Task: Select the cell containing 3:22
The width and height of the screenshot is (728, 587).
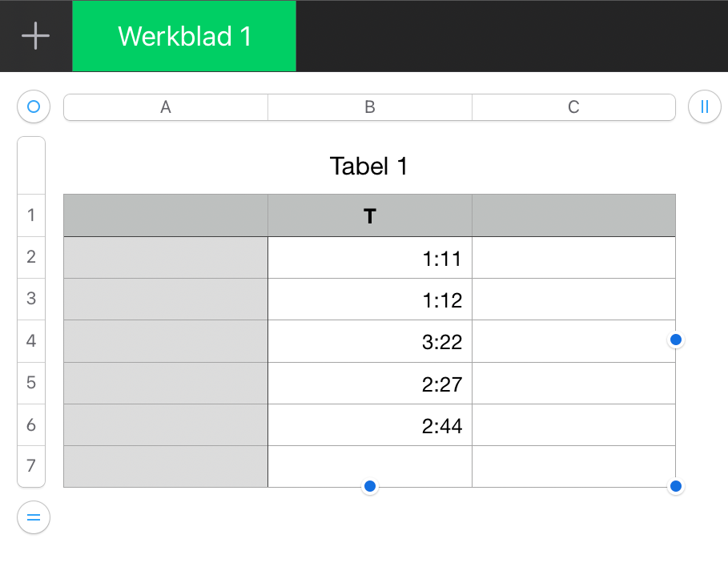Action: pos(370,342)
